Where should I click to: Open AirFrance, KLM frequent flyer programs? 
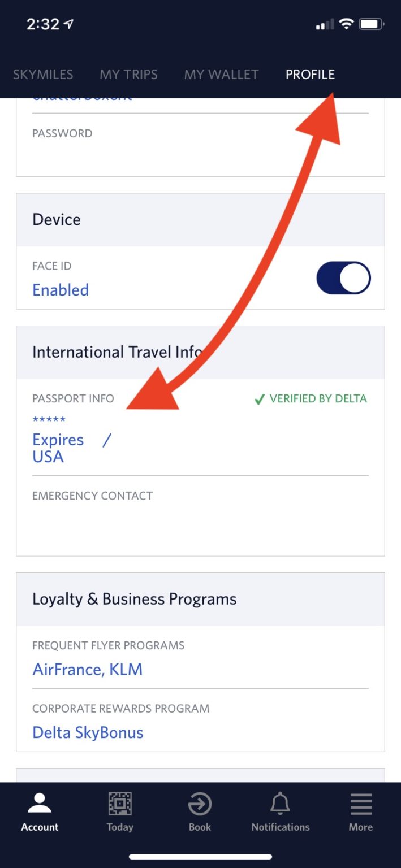[x=87, y=669]
